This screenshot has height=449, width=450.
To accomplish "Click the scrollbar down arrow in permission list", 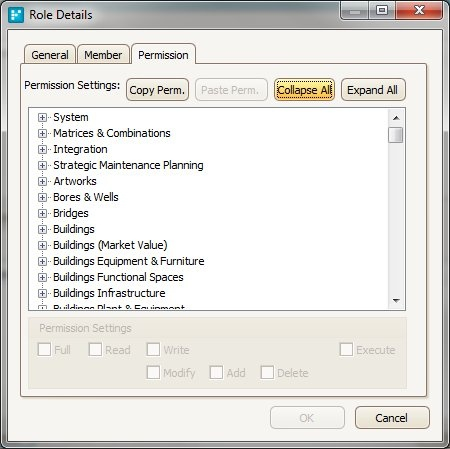I will point(396,301).
